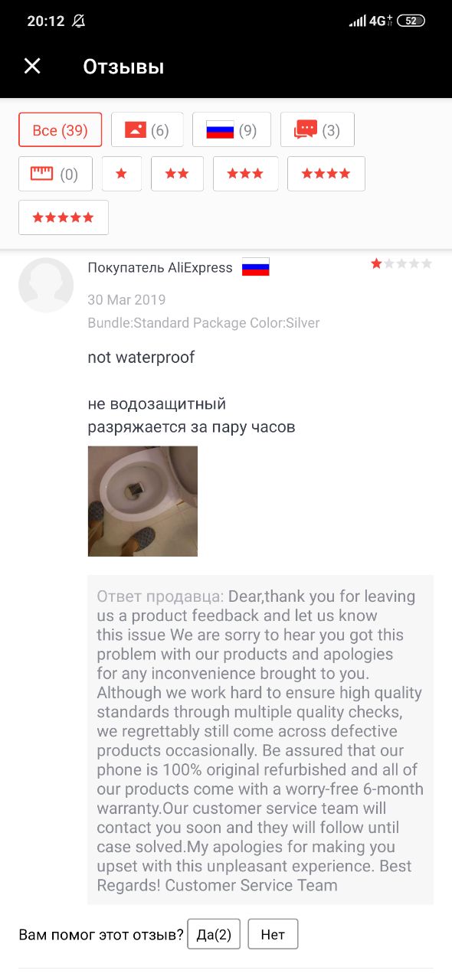The width and height of the screenshot is (452, 980).
Task: Filter by three-star rating
Action: (245, 174)
